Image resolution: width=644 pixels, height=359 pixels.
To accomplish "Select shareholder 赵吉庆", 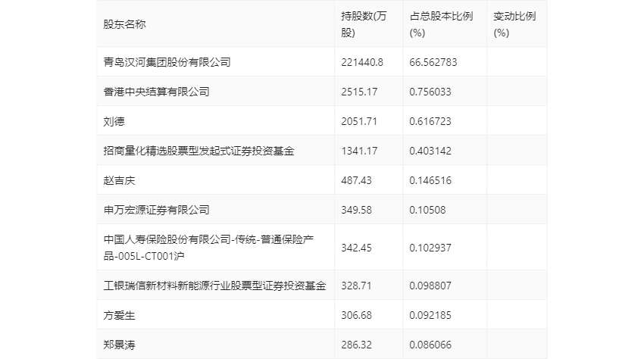I will coord(119,180).
